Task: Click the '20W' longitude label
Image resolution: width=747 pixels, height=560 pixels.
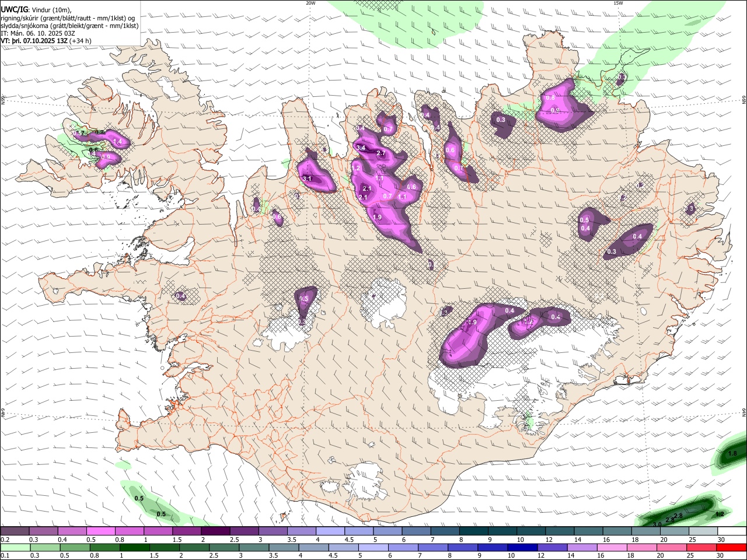Action: click(310, 3)
